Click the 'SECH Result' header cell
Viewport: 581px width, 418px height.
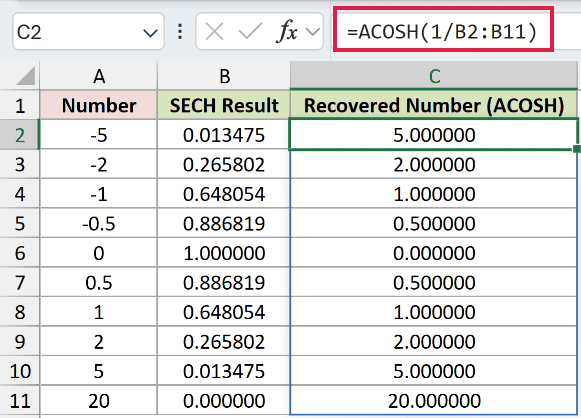coord(224,105)
